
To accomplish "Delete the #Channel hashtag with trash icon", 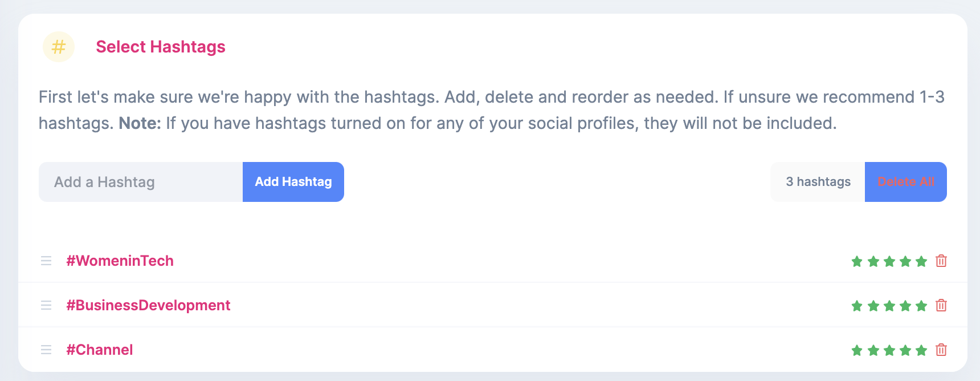I will coord(941,350).
